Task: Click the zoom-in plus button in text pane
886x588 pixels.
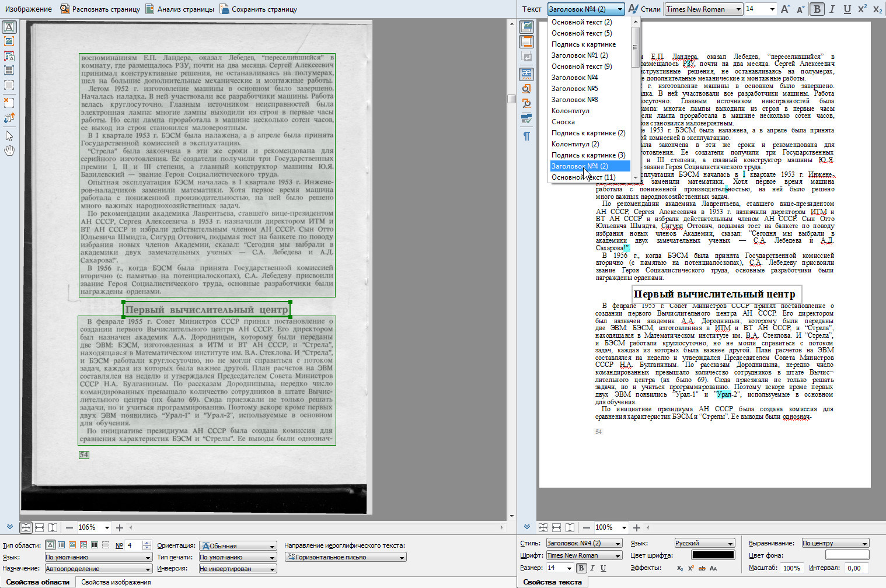Action: [x=637, y=527]
